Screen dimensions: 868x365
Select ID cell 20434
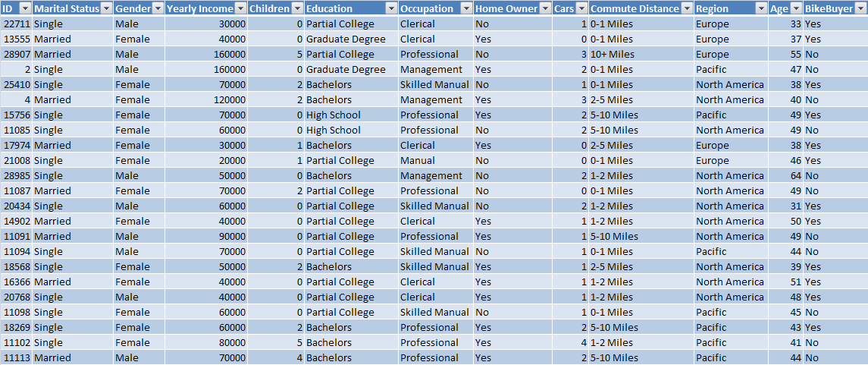click(x=16, y=206)
